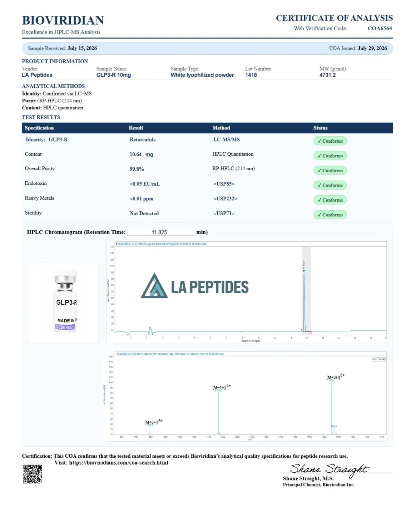Click the BIOVIRIDIAN company heading
Image resolution: width=411 pixels, height=532 pixels.
(x=63, y=20)
